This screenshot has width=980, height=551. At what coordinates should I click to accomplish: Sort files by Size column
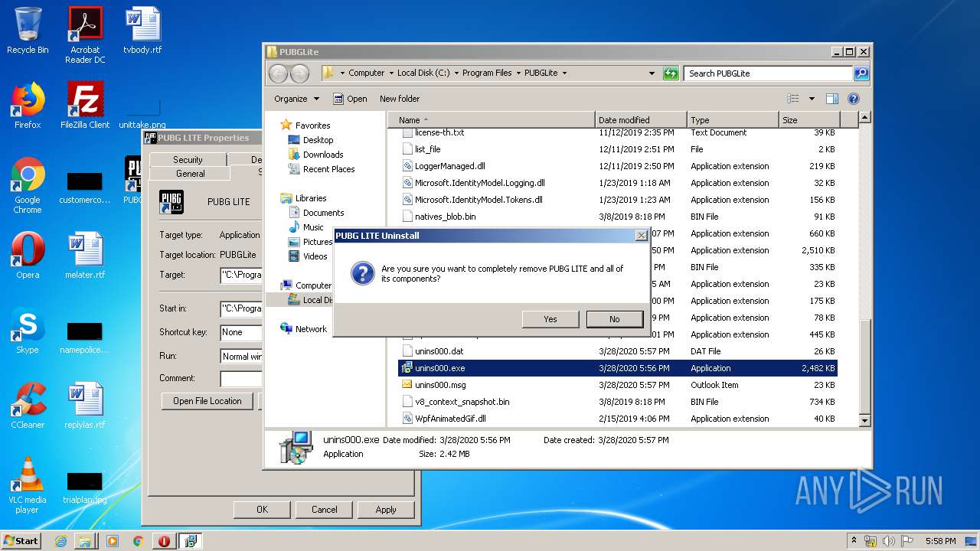[809, 120]
